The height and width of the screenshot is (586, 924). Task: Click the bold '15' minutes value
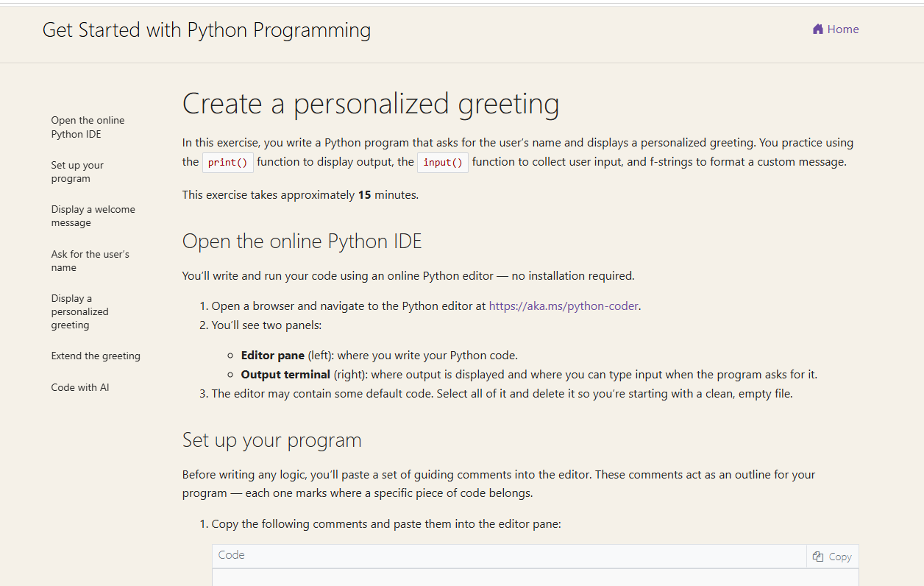click(365, 195)
